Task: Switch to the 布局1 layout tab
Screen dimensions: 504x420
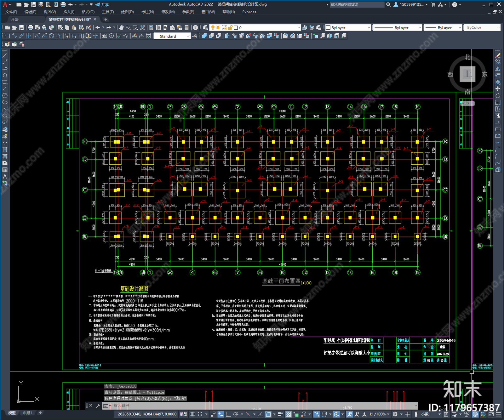Action: click(27, 413)
